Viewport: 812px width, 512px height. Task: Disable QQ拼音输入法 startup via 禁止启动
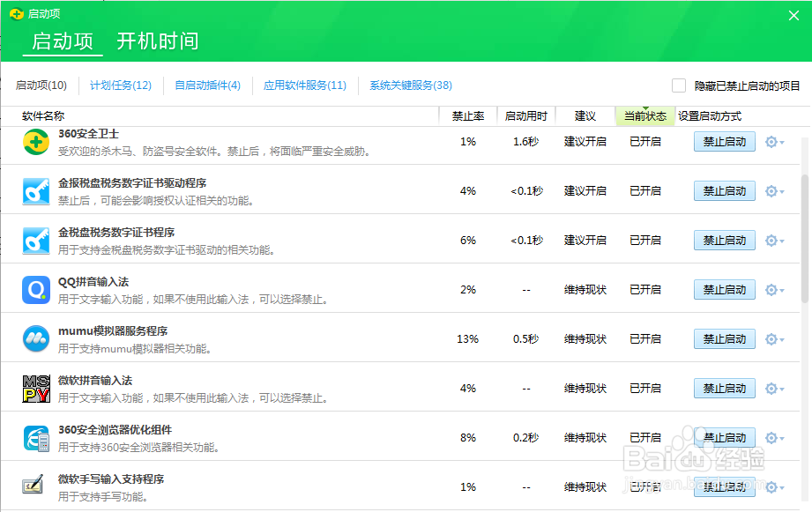(x=725, y=290)
